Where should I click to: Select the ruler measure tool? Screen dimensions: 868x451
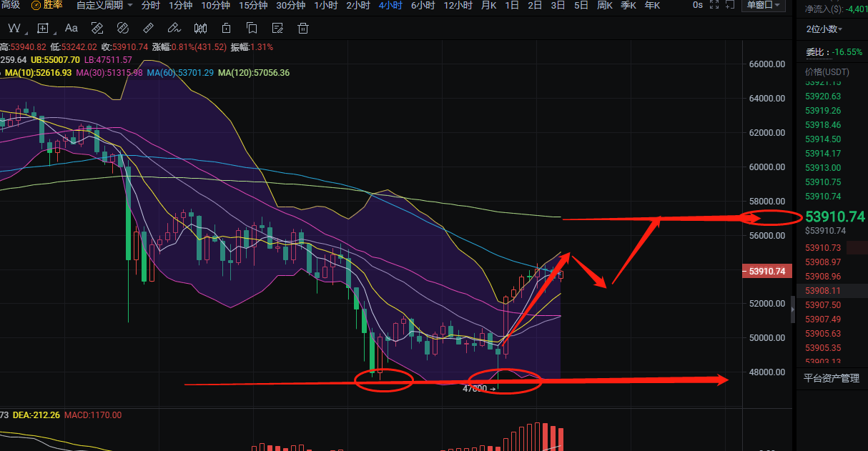point(148,29)
